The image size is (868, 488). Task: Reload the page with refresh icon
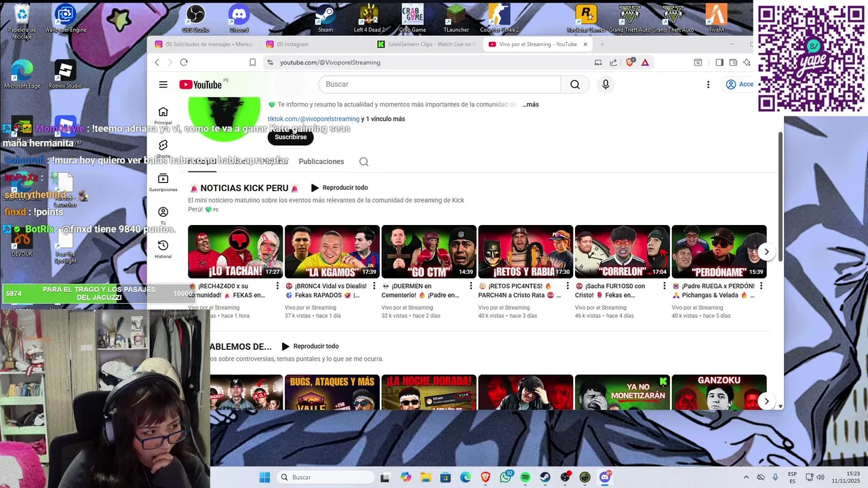point(184,62)
